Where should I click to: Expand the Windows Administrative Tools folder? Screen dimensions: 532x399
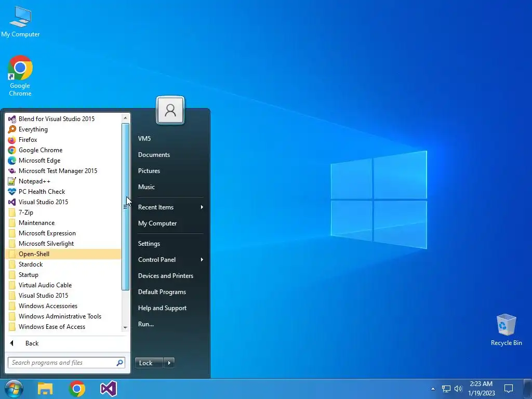click(x=63, y=316)
